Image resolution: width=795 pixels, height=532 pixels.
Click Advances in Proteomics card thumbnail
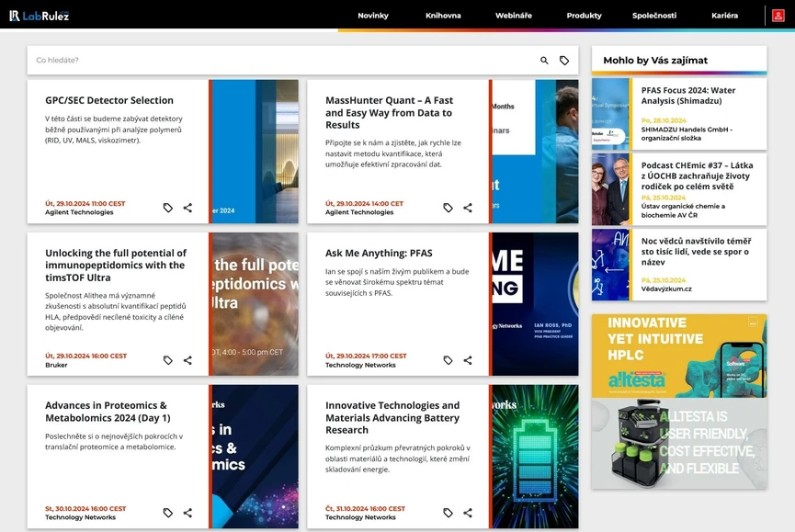coord(254,457)
